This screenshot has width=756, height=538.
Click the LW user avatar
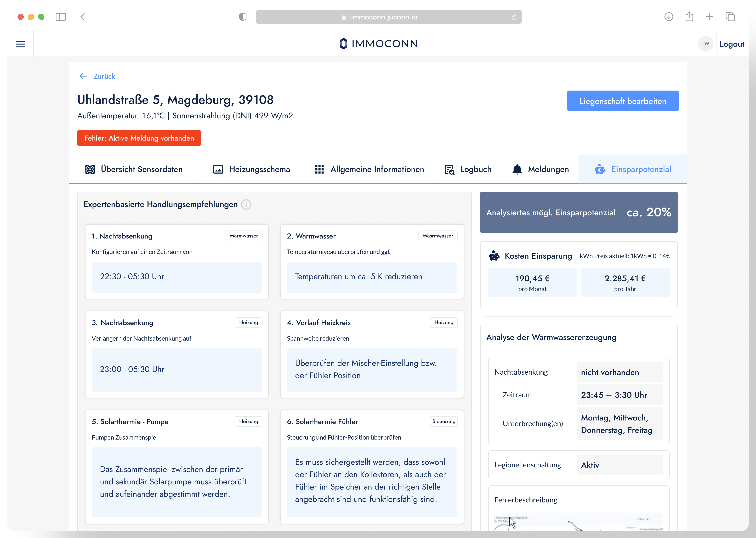[x=705, y=44]
